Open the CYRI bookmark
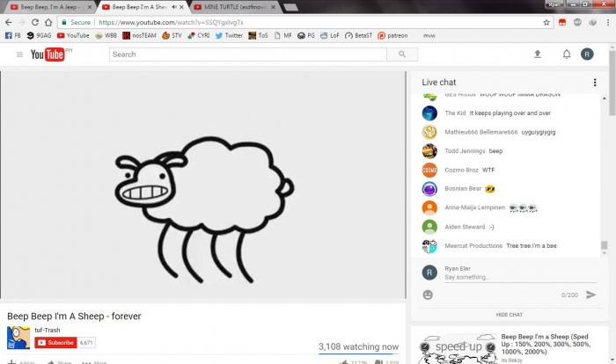Viewport: 616px width, 364px height. [x=198, y=35]
